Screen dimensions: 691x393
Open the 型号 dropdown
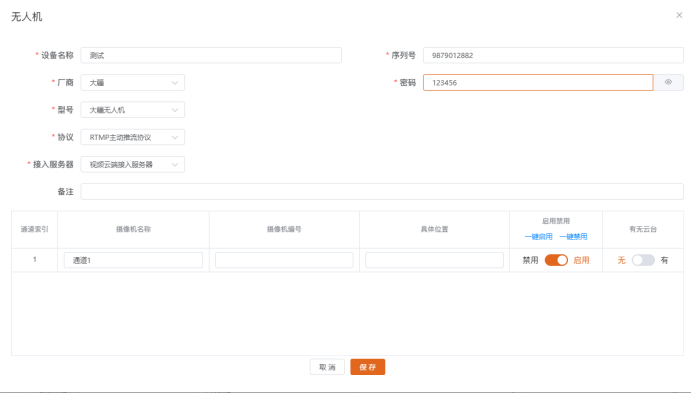point(133,110)
